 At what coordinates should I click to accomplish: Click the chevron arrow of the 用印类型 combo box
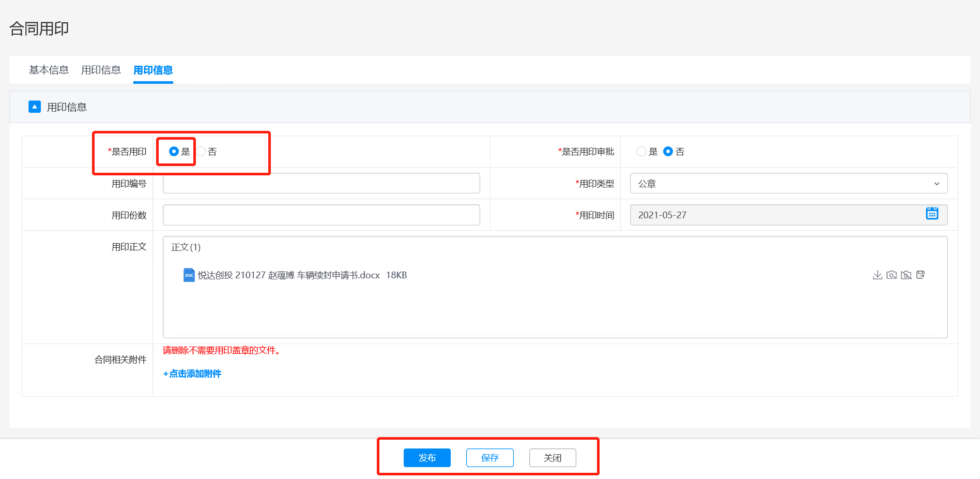(937, 184)
